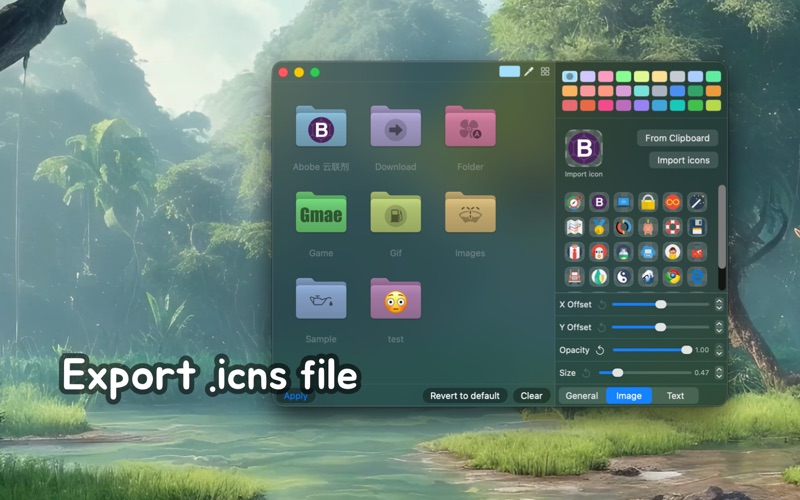The image size is (800, 500).
Task: Select the folded map icon
Action: (574, 227)
